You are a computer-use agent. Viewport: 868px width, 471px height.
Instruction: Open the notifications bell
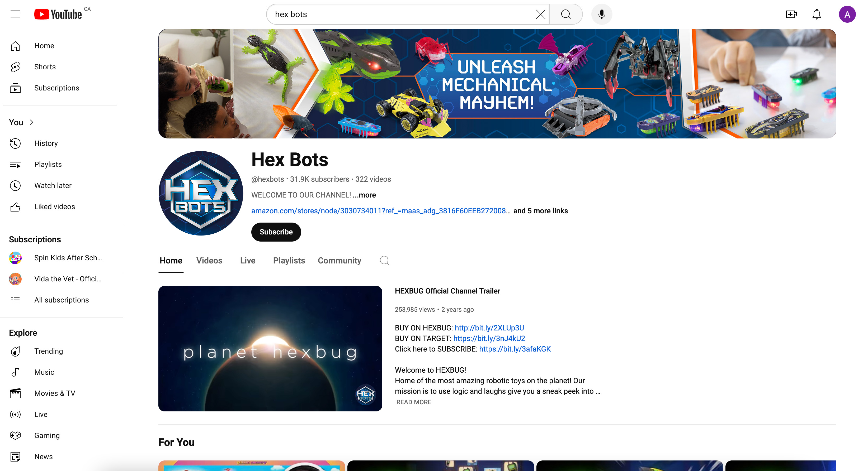[817, 14]
